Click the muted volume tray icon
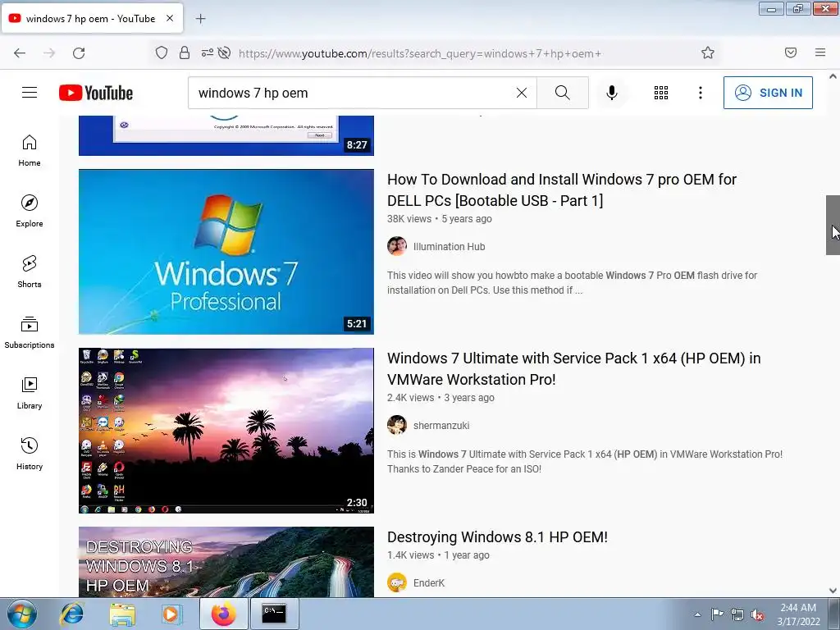The height and width of the screenshot is (630, 840). [757, 614]
